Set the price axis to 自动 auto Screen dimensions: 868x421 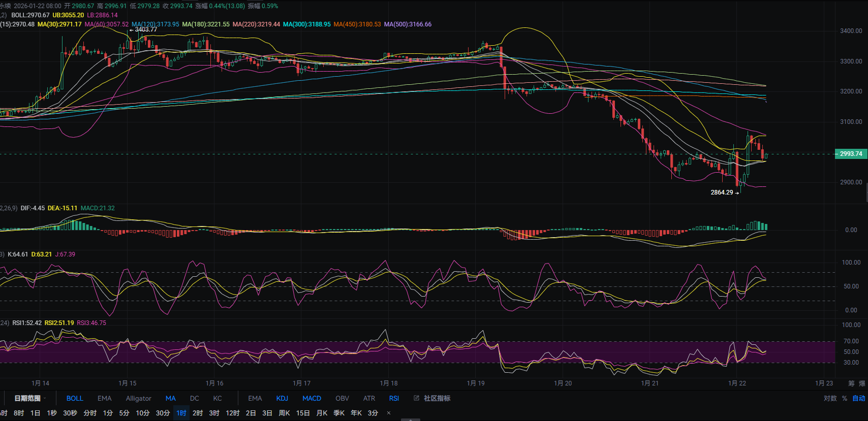(858, 398)
